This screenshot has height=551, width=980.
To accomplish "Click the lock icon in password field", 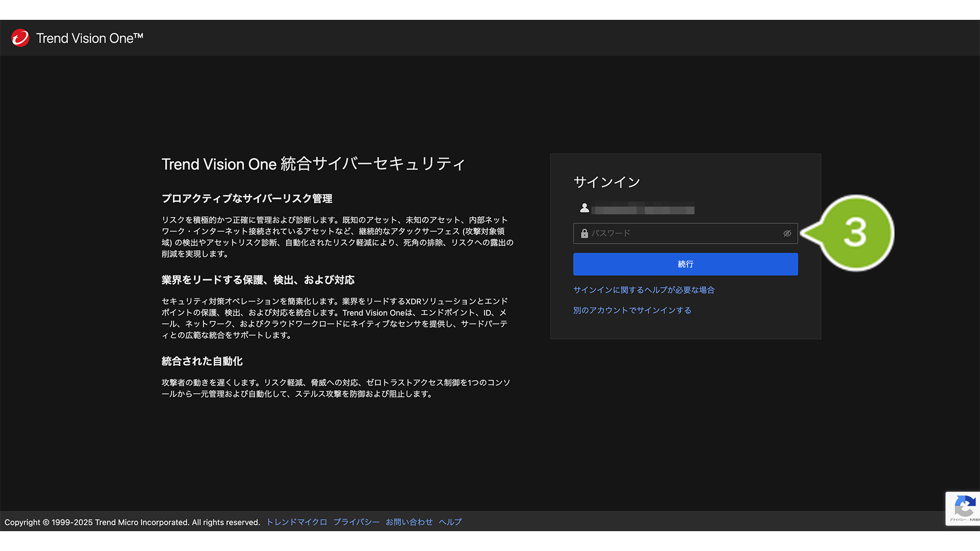I will coord(584,234).
